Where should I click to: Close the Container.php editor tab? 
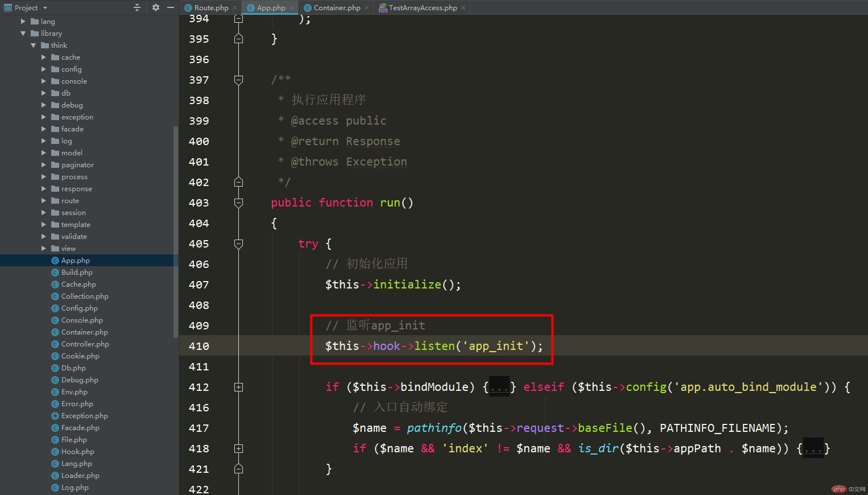[366, 8]
